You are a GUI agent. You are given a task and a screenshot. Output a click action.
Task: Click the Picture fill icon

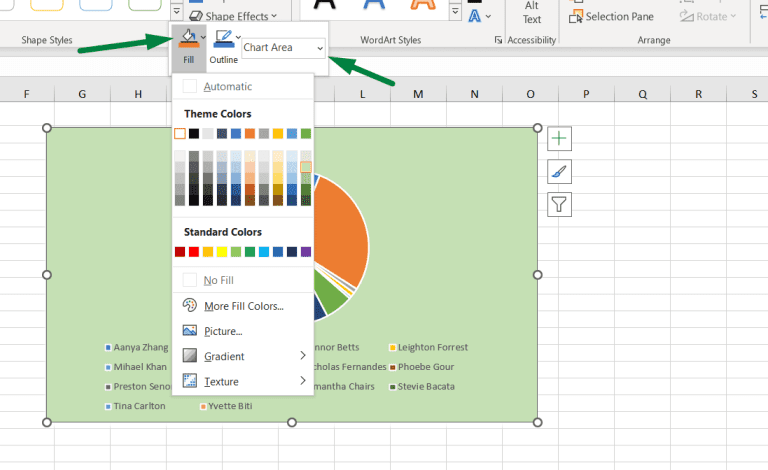(190, 330)
